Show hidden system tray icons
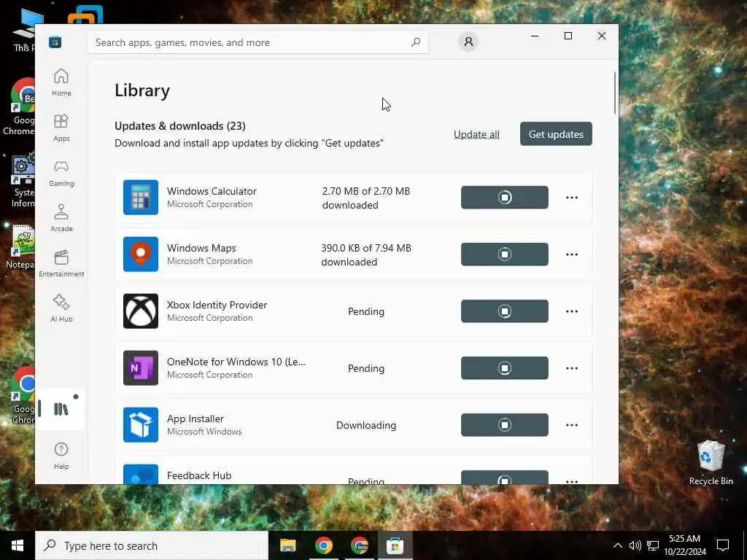747x560 pixels. [x=617, y=545]
